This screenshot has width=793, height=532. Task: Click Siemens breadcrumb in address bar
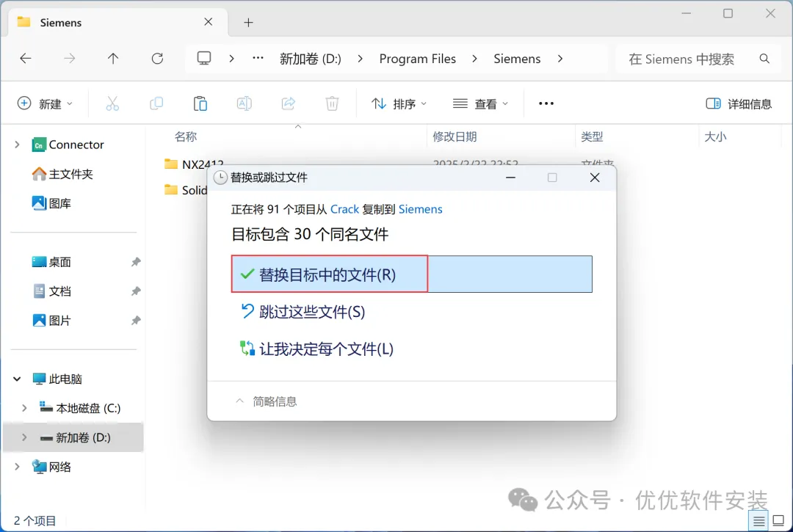pyautogui.click(x=517, y=59)
